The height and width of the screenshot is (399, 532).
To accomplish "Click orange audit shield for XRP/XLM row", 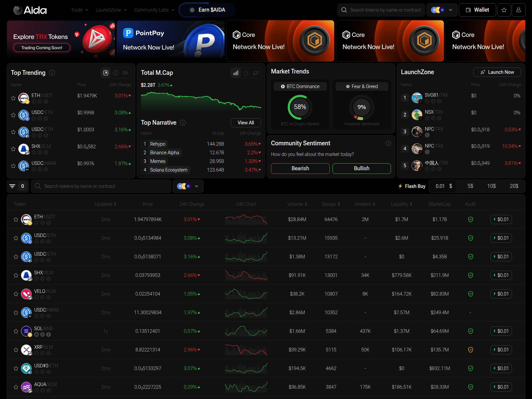I will click(x=470, y=350).
